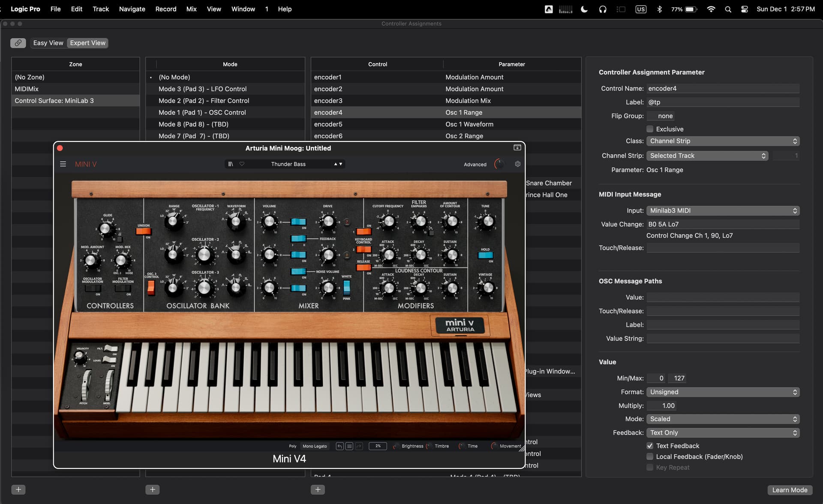Viewport: 823px width, 504px height.
Task: Select next preset with down arrow
Action: 341,164
